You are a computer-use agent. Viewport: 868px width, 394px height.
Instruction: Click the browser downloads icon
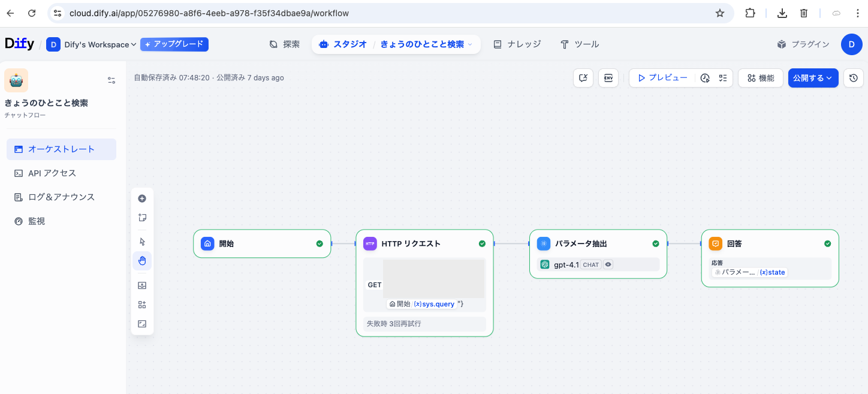782,13
